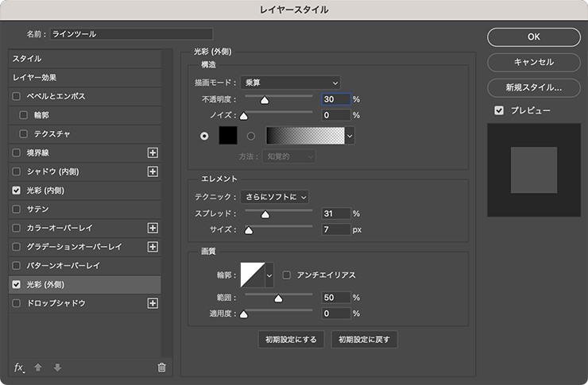This screenshot has width=588, height=385.
Task: Click the trash delete effect icon
Action: 161,368
